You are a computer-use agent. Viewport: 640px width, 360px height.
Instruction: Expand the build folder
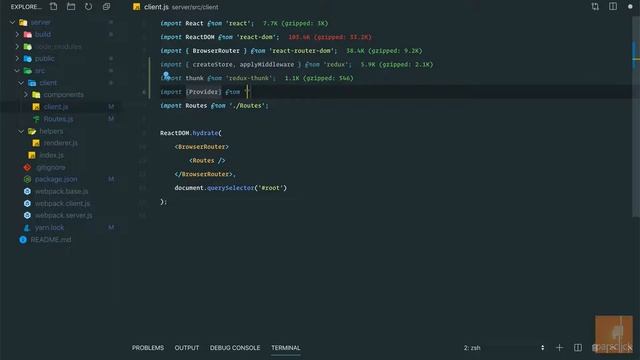[17, 34]
